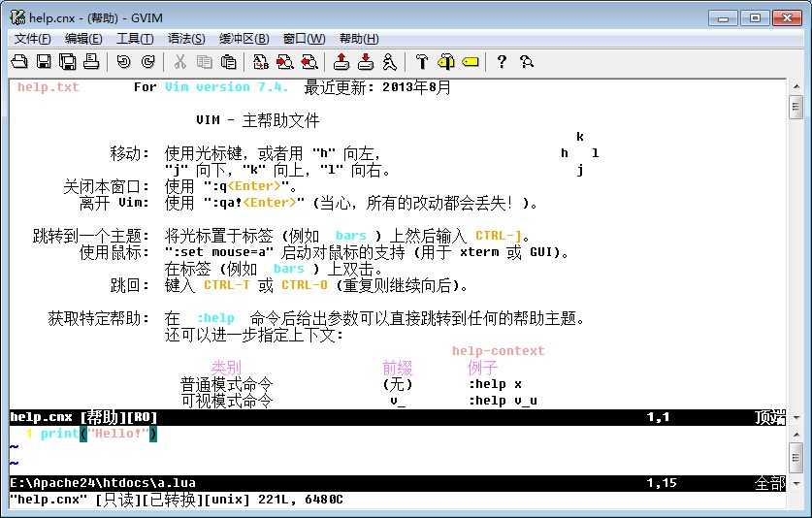Click the 例子 column heading
The image size is (812, 518).
[x=483, y=368]
